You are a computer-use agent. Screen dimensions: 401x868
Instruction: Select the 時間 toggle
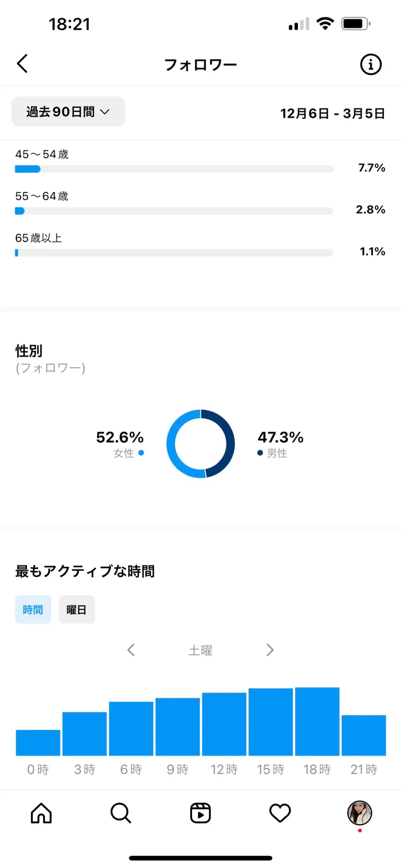point(33,610)
